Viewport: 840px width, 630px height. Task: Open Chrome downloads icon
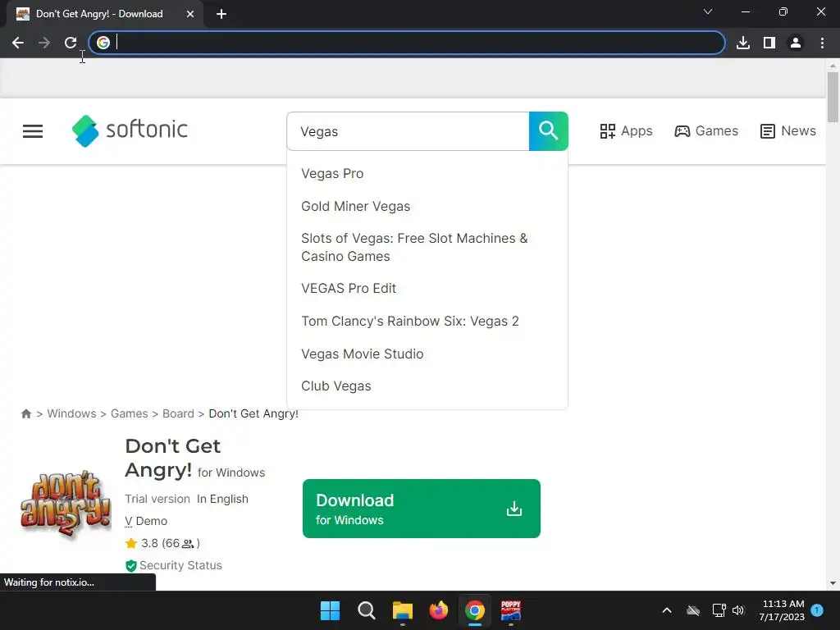[x=742, y=43]
